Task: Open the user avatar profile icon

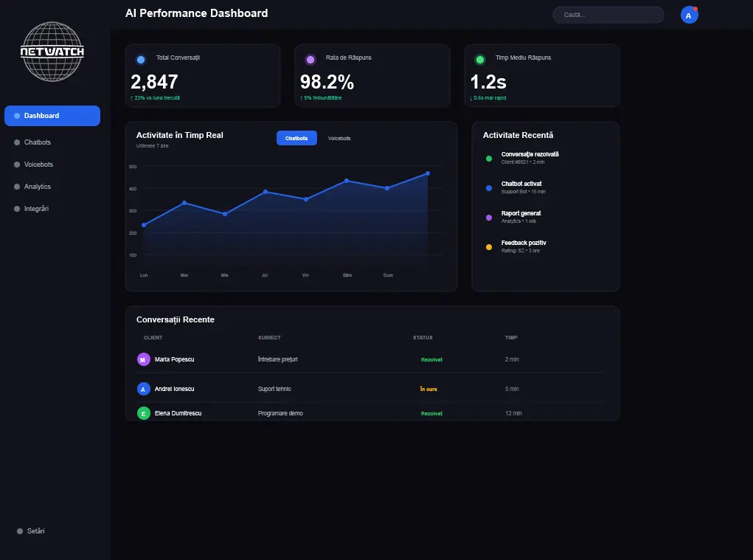Action: 689,15
